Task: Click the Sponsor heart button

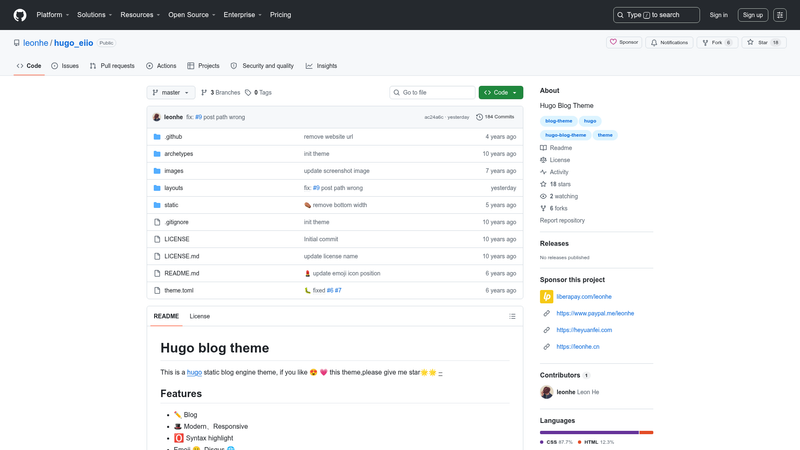Action: click(x=624, y=42)
